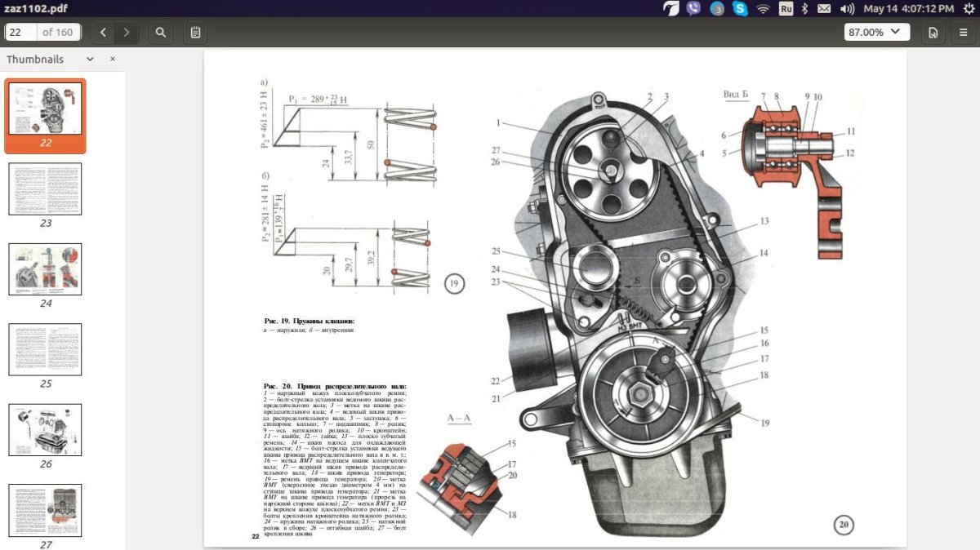Go to the next page
Image resolution: width=980 pixels, height=550 pixels.
[x=126, y=33]
